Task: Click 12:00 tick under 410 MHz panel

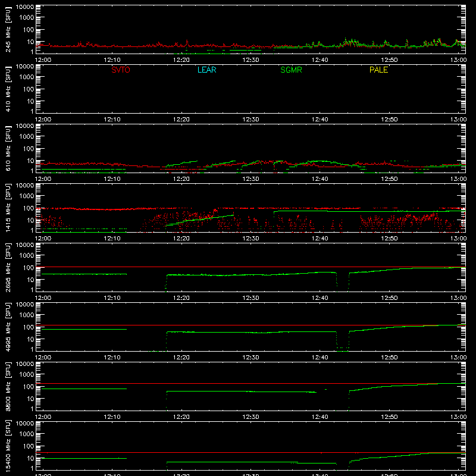Action: click(x=43, y=120)
